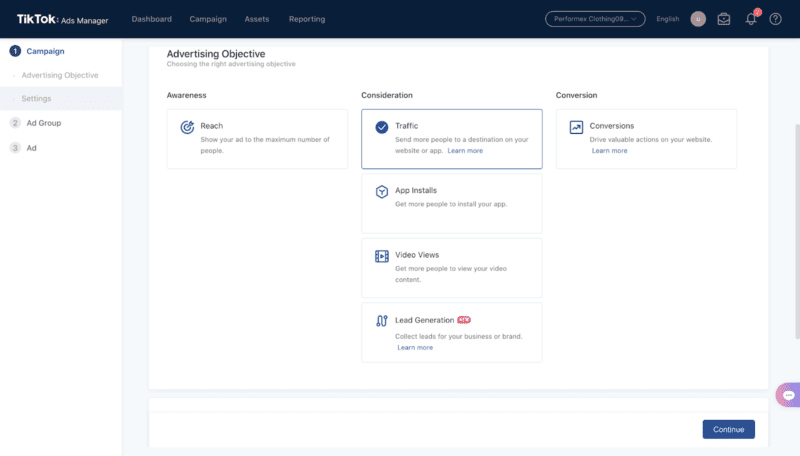
Task: Select the checked Traffic objective
Action: point(451,138)
